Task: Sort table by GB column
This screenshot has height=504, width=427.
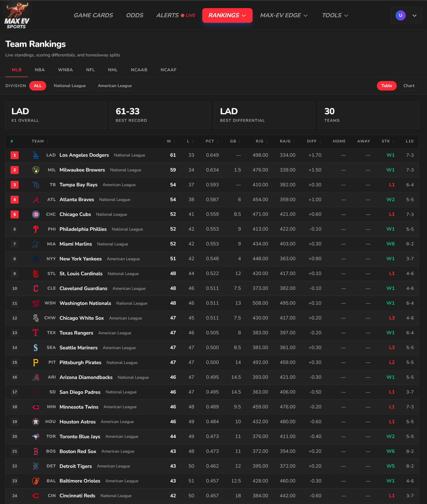Action: (x=235, y=141)
